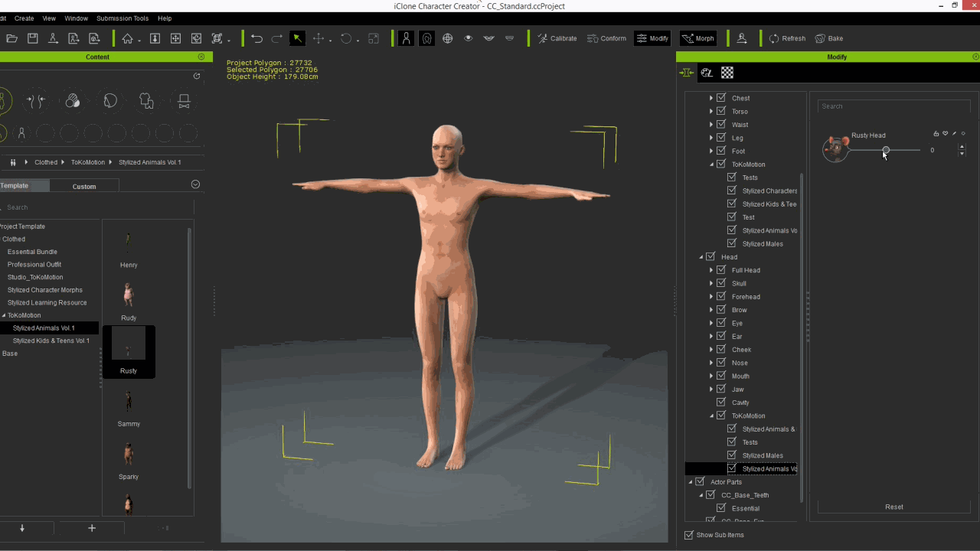Click the Undo arrow icon

click(256, 38)
